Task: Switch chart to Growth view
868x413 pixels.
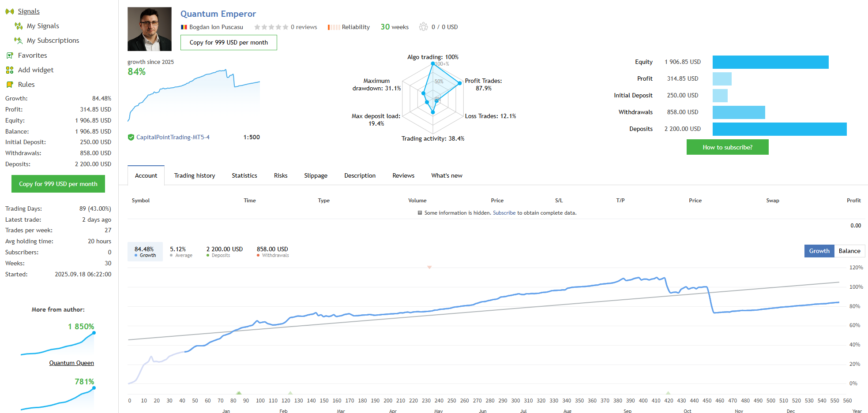Action: coord(819,251)
